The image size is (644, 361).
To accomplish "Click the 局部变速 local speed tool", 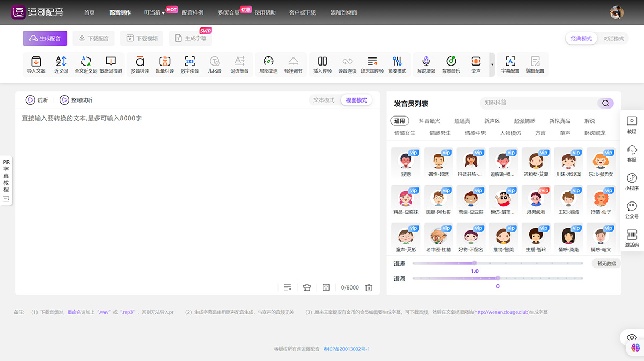I will pos(268,64).
